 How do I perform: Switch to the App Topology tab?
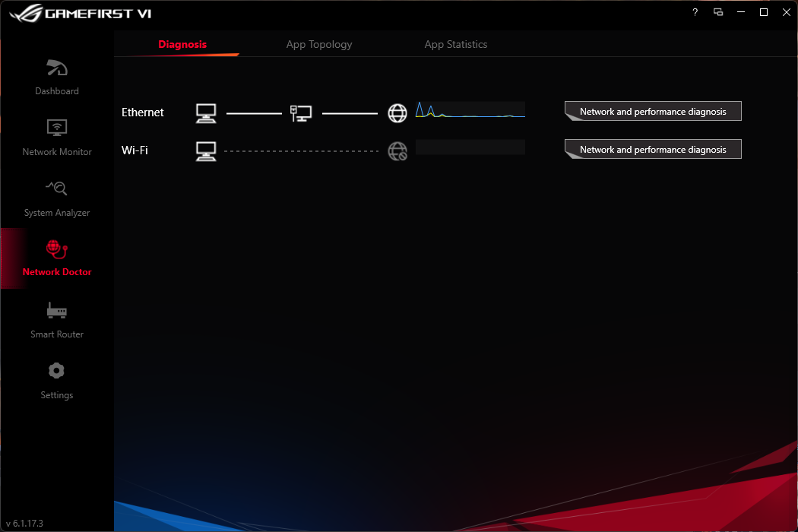tap(319, 44)
